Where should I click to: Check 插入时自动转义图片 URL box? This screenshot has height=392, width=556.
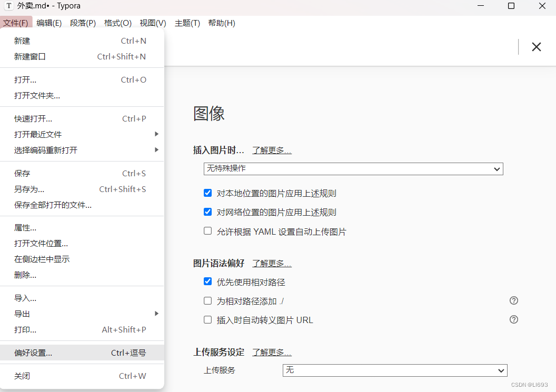click(208, 320)
